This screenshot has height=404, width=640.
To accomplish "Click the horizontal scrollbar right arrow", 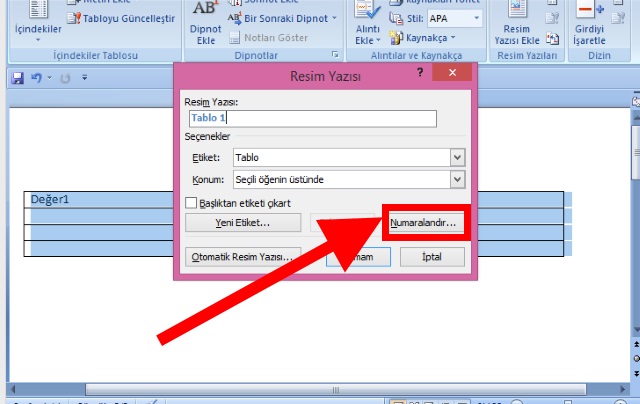I will [x=623, y=389].
